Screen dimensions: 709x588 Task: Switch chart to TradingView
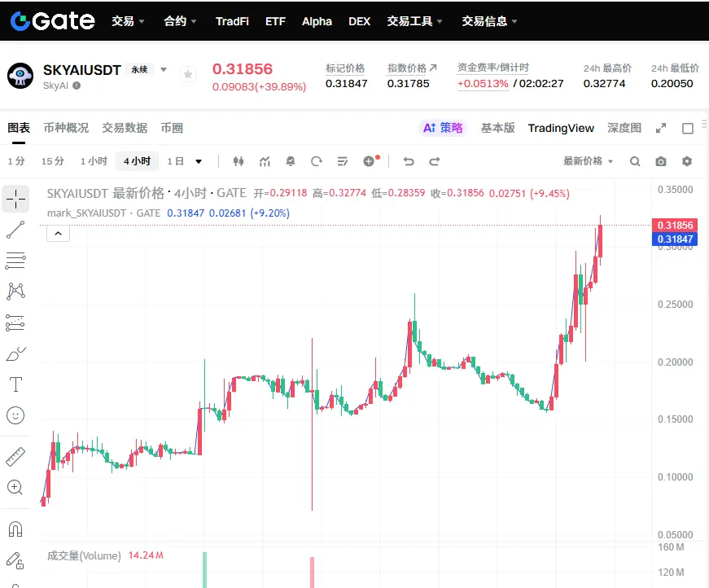tap(561, 128)
